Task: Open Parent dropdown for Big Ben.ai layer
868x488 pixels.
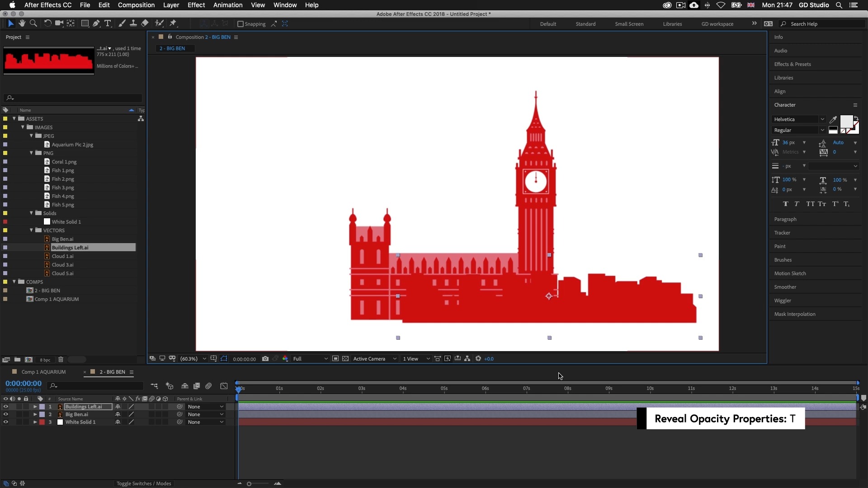Action: [x=206, y=414]
